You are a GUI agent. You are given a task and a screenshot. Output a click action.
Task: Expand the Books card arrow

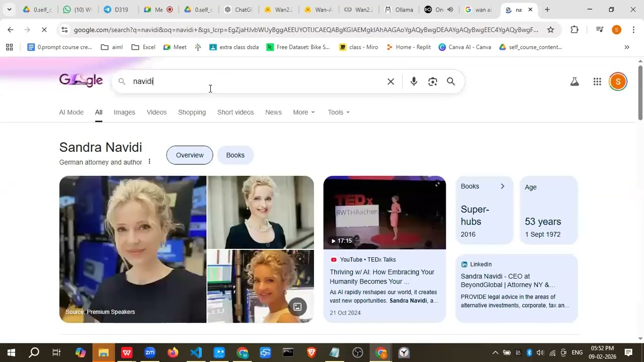click(502, 187)
